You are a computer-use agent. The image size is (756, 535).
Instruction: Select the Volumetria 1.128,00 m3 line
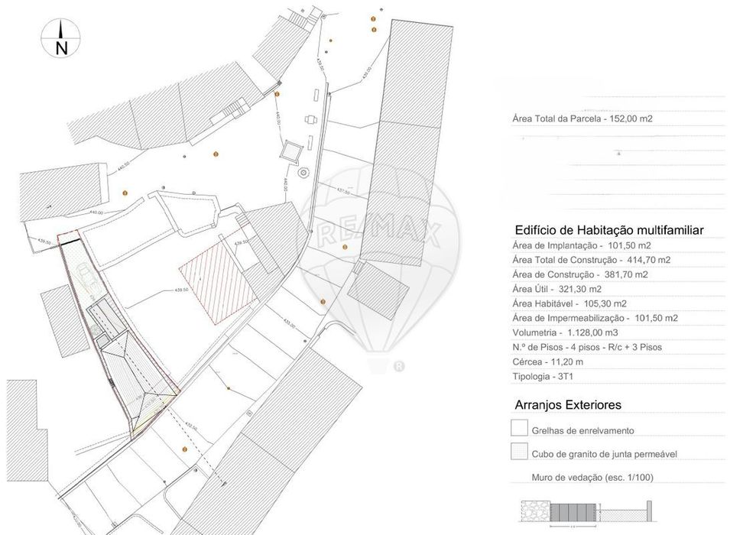pos(565,332)
